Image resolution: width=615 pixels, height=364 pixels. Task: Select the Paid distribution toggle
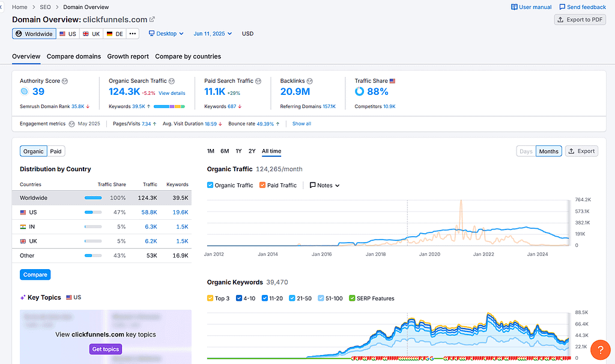(56, 151)
